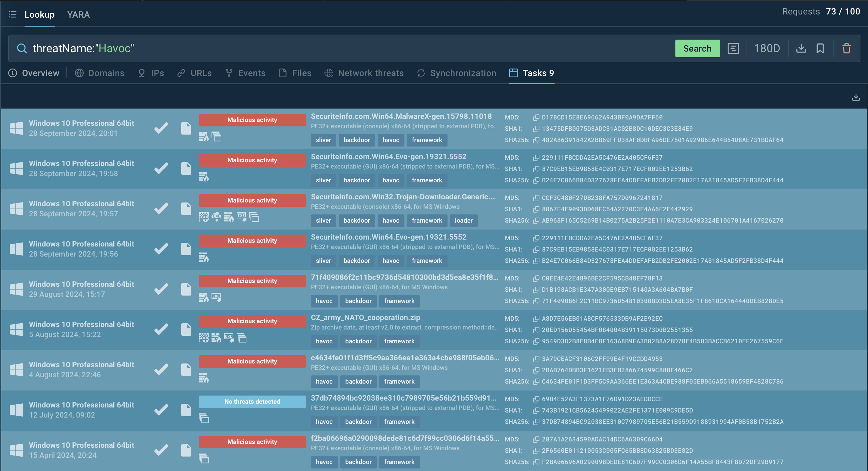This screenshot has height=471, width=868.
Task: Toggle checkmark on first malicious task row
Action: coord(161,128)
